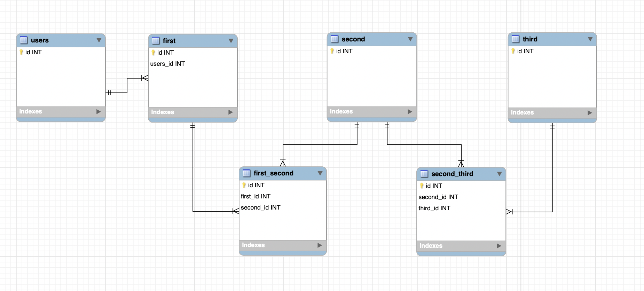
Task: Expand Indexes section of second_third table
Action: pos(499,246)
